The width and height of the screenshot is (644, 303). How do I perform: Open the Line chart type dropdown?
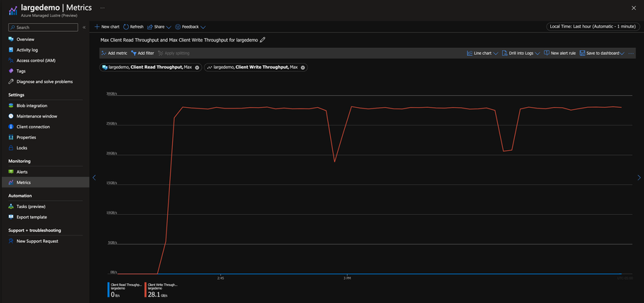tap(482, 54)
